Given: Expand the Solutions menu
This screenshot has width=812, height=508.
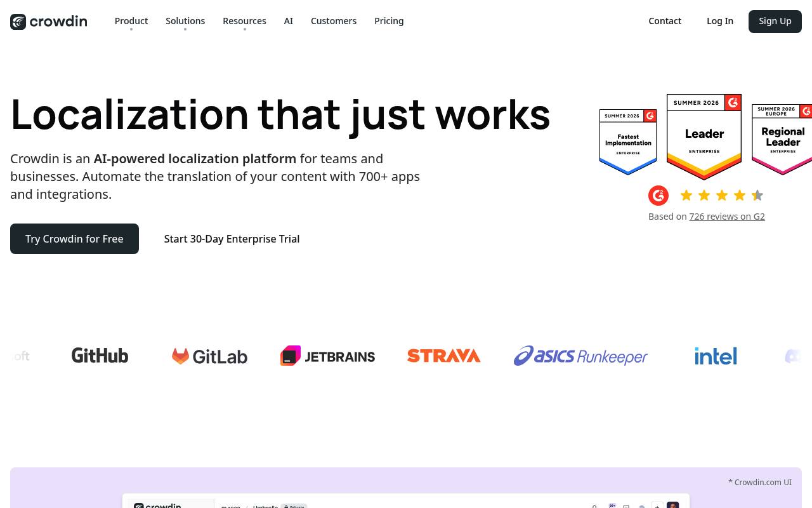Looking at the screenshot, I should [x=185, y=21].
